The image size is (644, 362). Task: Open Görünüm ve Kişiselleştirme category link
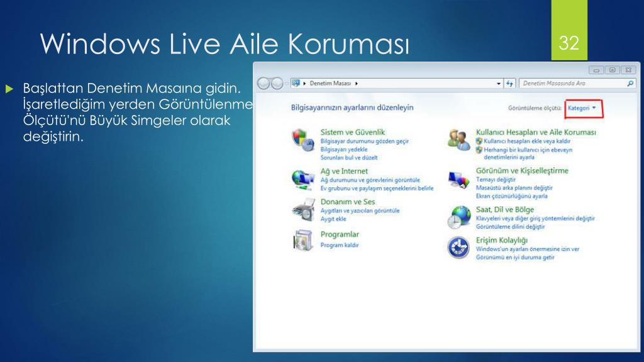(x=522, y=171)
